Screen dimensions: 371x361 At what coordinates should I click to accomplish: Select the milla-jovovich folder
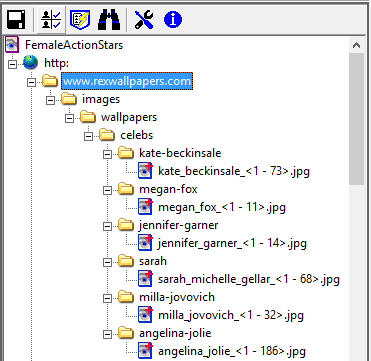coord(177,297)
